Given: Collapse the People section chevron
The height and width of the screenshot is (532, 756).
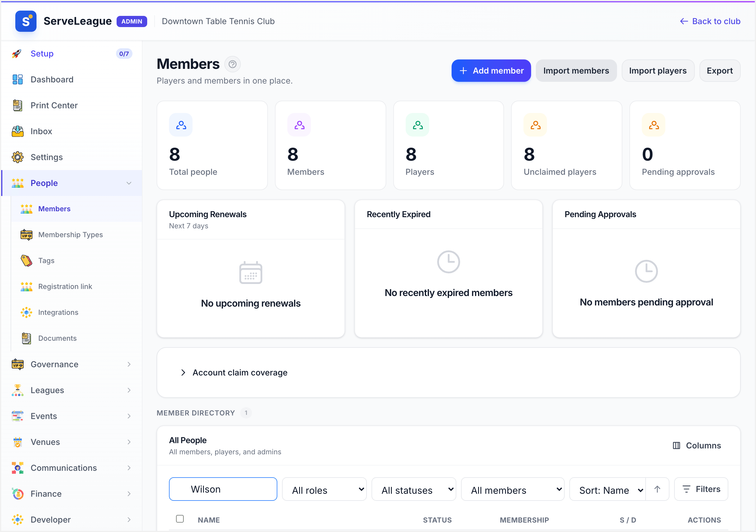Looking at the screenshot, I should tap(129, 183).
